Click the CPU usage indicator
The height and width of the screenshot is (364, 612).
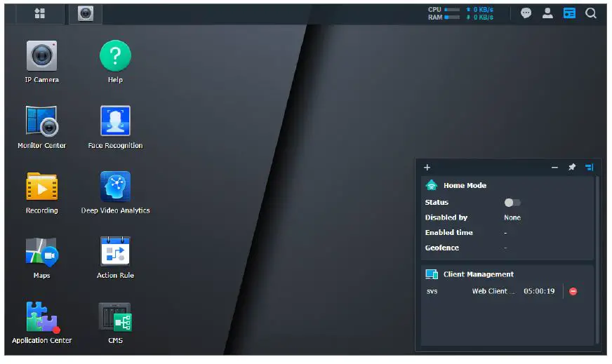[x=444, y=9]
